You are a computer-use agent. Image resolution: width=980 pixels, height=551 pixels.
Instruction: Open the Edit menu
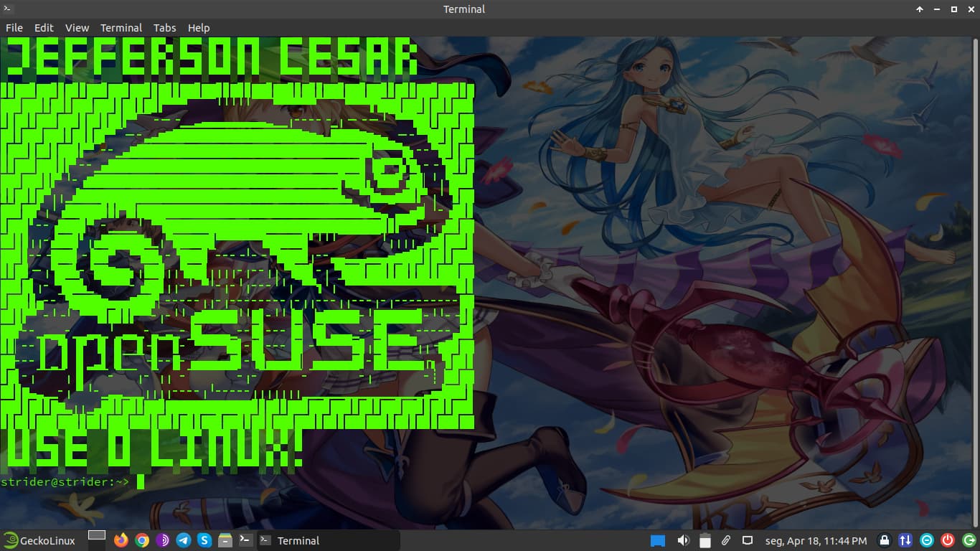tap(44, 28)
